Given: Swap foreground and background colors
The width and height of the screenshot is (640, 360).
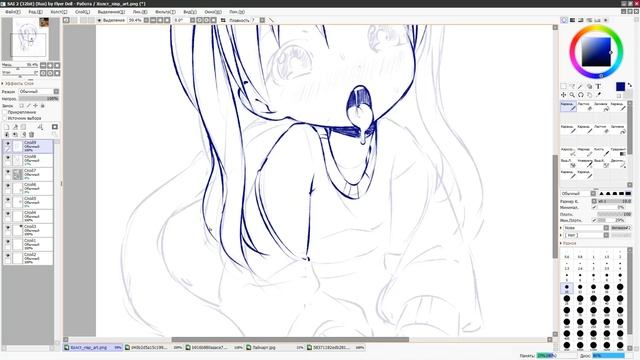Looking at the screenshot, I should (x=629, y=85).
